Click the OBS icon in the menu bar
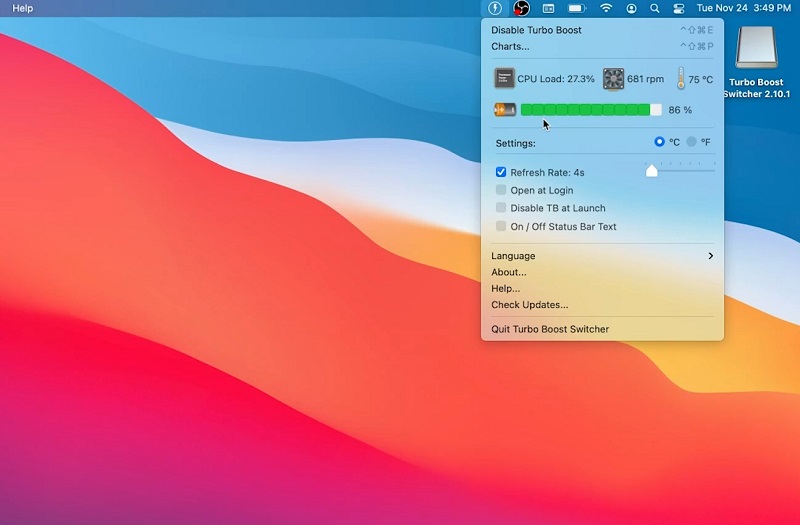This screenshot has height=525, width=800. 521,8
